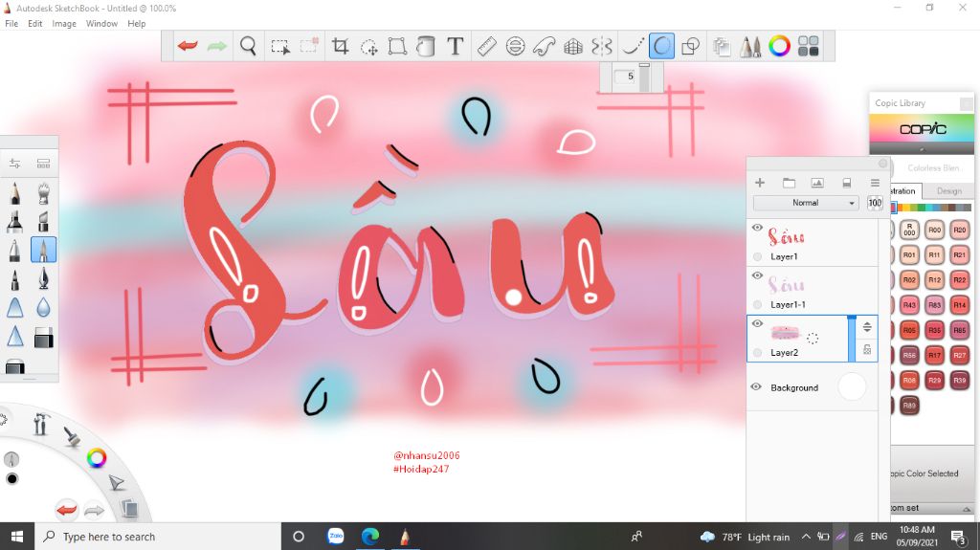980x550 pixels.
Task: Pick Copic color R22
Action: tap(959, 279)
